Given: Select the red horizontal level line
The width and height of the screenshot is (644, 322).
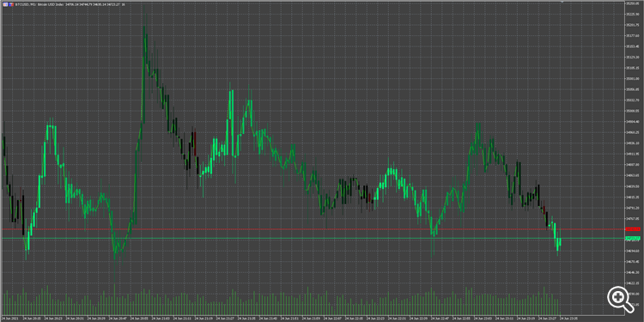Looking at the screenshot, I should click(x=313, y=229).
